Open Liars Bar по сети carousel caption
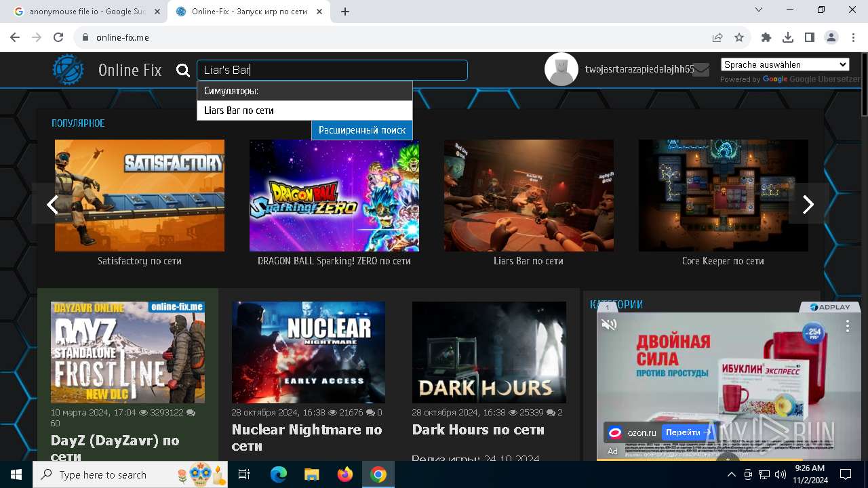 tap(528, 261)
